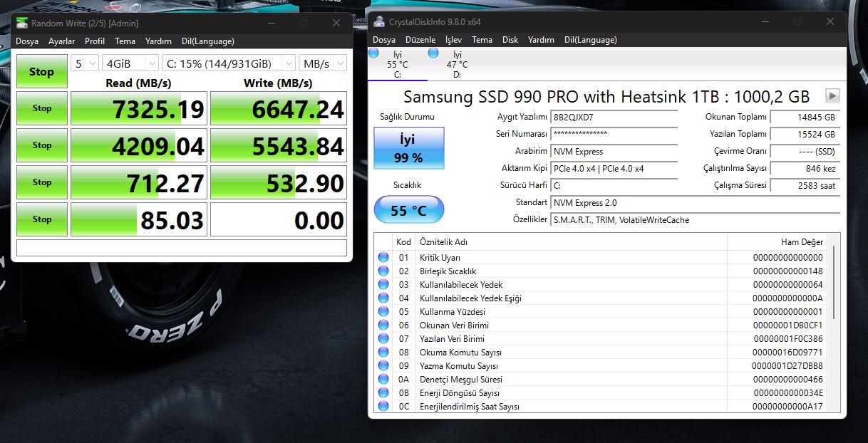This screenshot has height=443, width=868.
Task: Click the Çalıştırılma Sayısı value 846 kez
Action: point(805,168)
